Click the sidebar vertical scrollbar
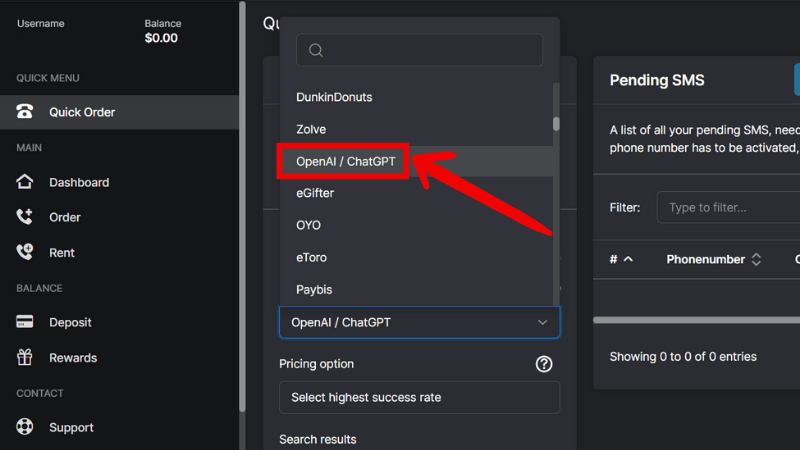800x450 pixels. [x=242, y=207]
